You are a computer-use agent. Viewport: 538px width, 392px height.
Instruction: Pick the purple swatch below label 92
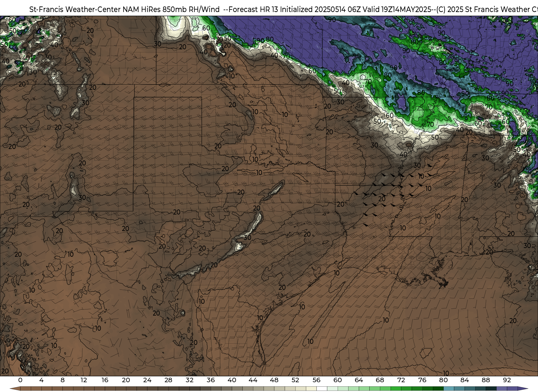[x=512, y=389]
